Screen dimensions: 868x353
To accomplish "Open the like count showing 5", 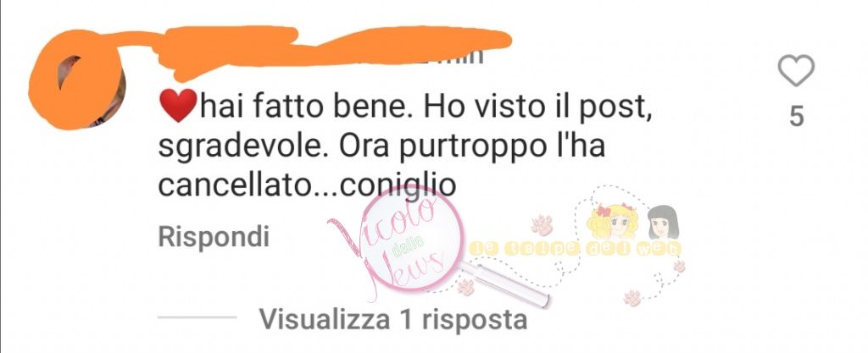I will tap(796, 117).
